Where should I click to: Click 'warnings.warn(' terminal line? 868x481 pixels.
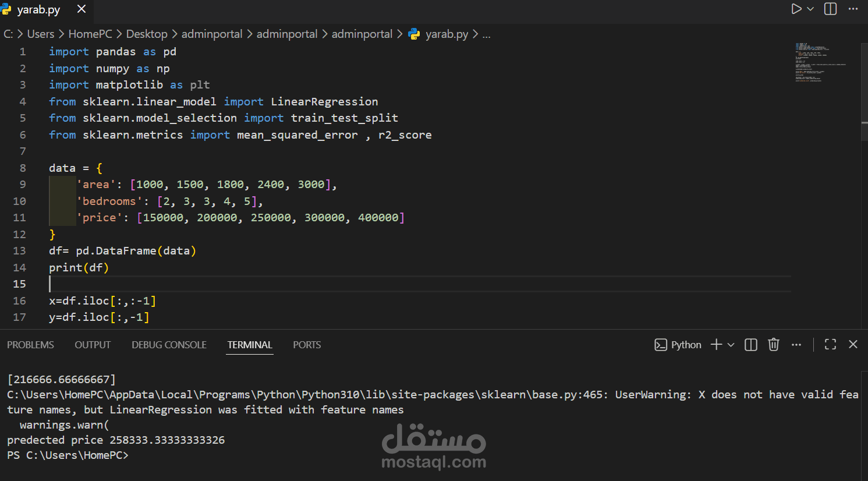coord(64,425)
